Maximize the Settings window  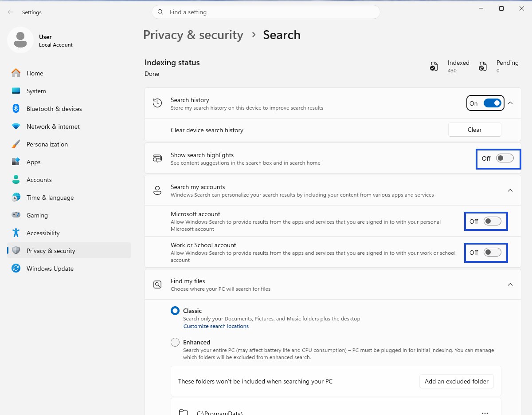(501, 8)
